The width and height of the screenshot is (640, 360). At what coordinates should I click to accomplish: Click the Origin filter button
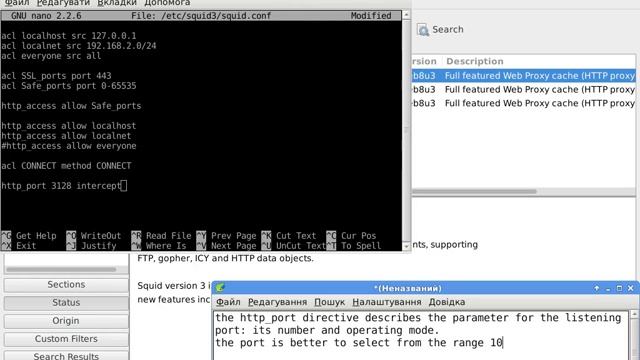pos(66,321)
